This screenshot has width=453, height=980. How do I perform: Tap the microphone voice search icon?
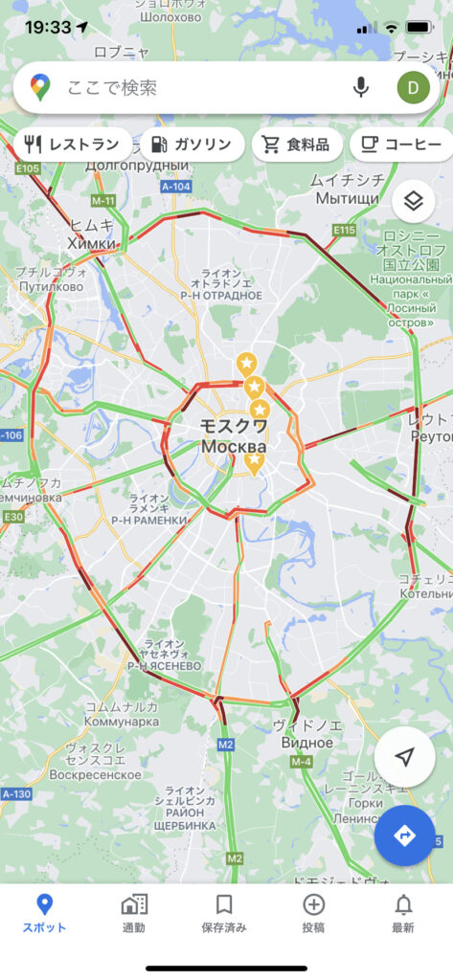click(x=360, y=87)
